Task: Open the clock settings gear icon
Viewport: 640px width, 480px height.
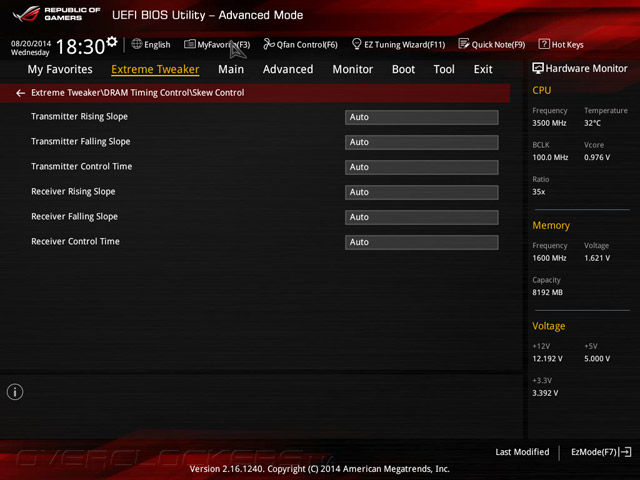Action: pos(111,42)
